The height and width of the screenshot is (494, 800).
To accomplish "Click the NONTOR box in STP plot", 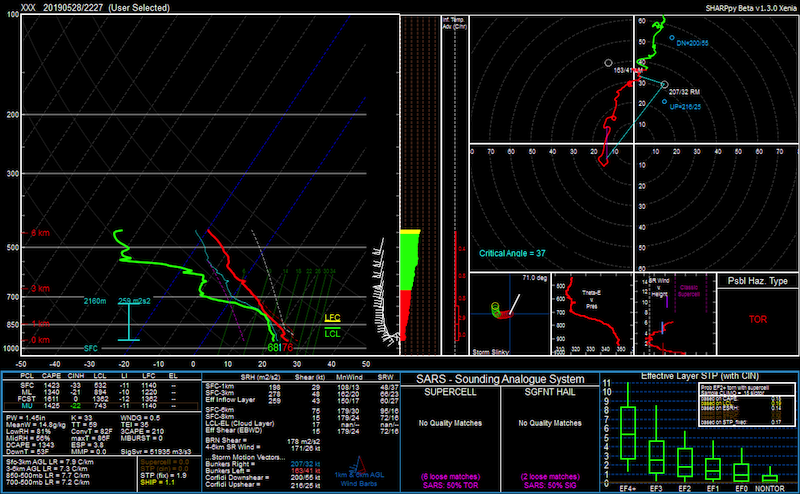I will 770,479.
